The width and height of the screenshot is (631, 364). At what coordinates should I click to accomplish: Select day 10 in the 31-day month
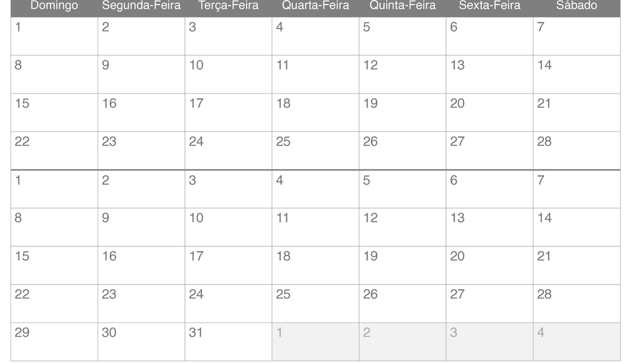click(228, 227)
